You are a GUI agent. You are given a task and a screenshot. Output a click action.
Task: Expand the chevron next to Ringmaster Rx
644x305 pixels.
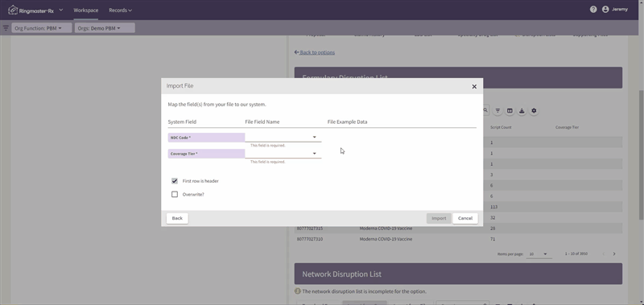(x=61, y=10)
